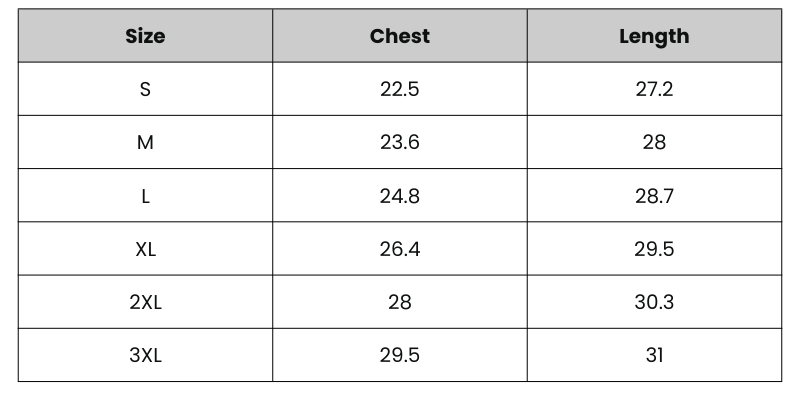Select the XL size cell
This screenshot has height=400, width=800.
[145, 249]
